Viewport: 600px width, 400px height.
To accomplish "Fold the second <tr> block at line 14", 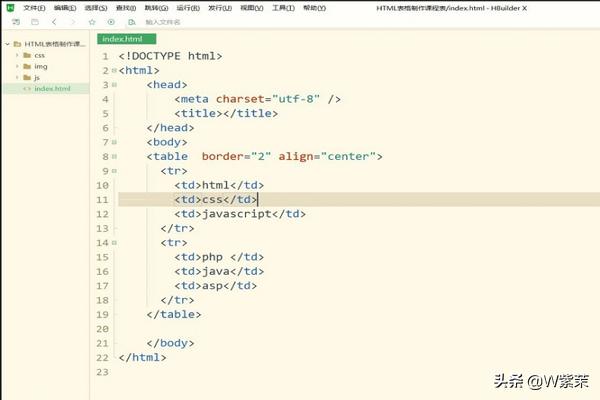I will pyautogui.click(x=115, y=243).
